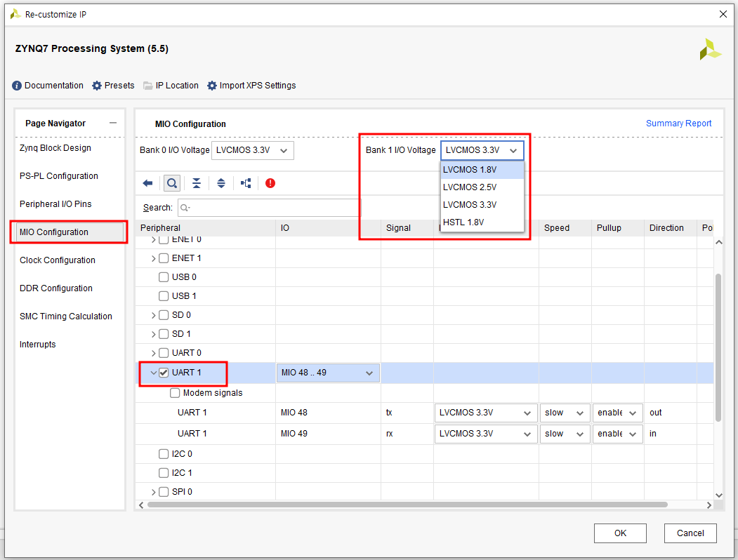Enable the USB 1 checkbox
The image size is (738, 560).
(164, 295)
